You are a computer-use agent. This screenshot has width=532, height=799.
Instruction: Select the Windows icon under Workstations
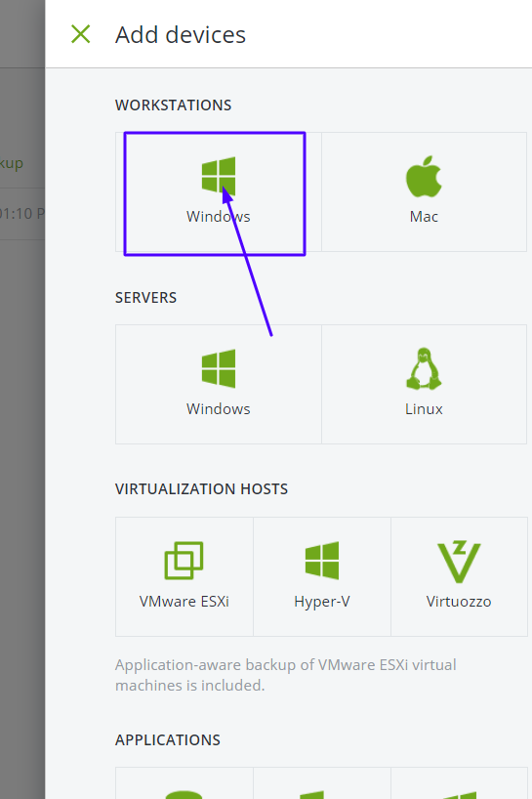tap(219, 176)
